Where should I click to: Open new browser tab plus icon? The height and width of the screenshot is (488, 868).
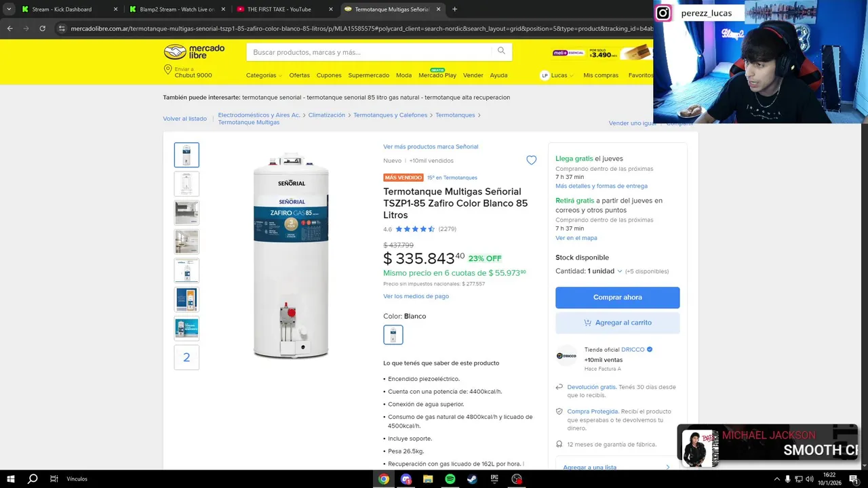pos(454,9)
